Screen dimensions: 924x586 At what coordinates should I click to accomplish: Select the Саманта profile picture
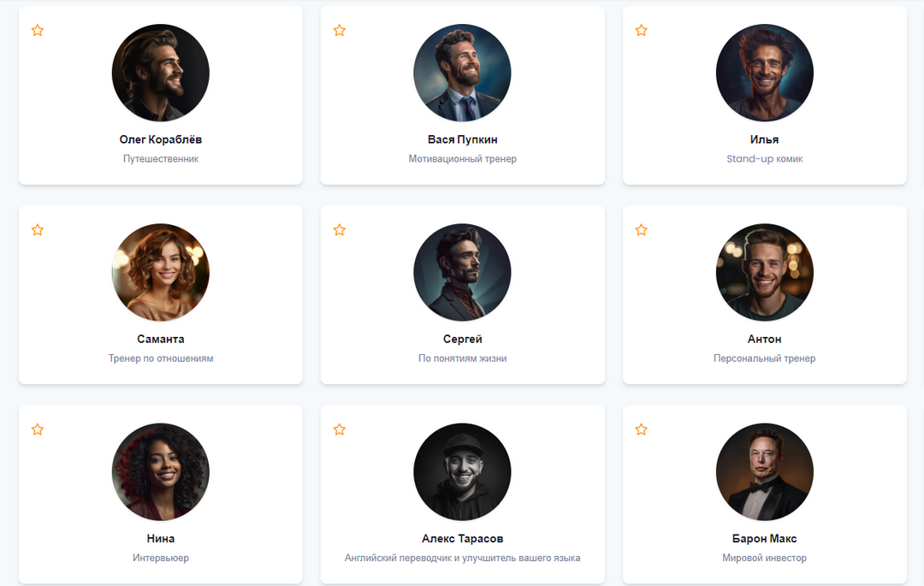click(x=161, y=272)
